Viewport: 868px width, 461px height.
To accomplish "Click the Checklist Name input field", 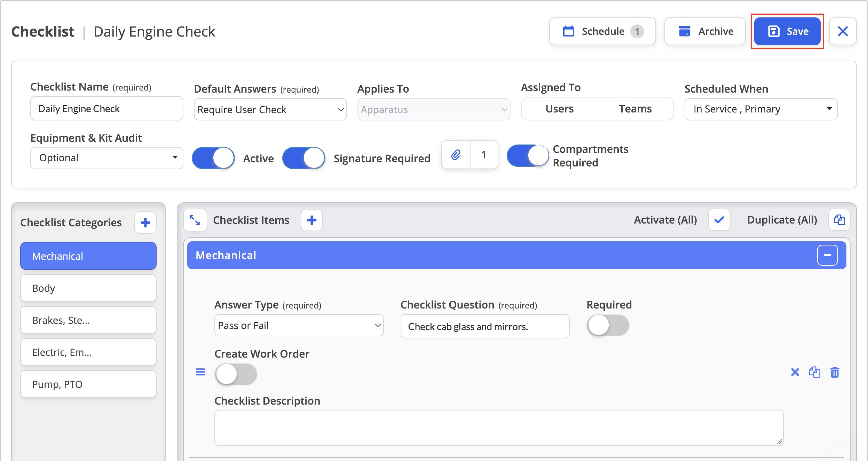I will pyautogui.click(x=107, y=109).
